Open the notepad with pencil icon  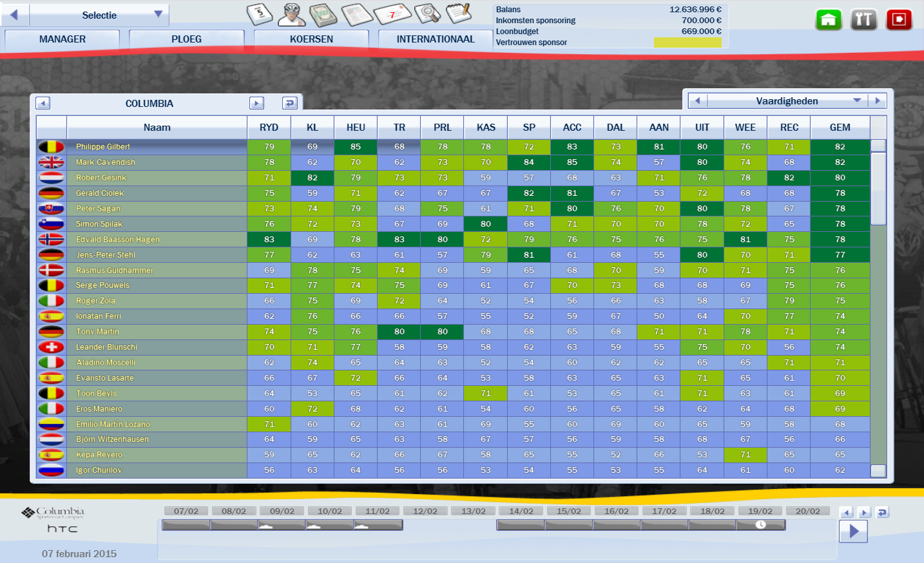pyautogui.click(x=459, y=14)
